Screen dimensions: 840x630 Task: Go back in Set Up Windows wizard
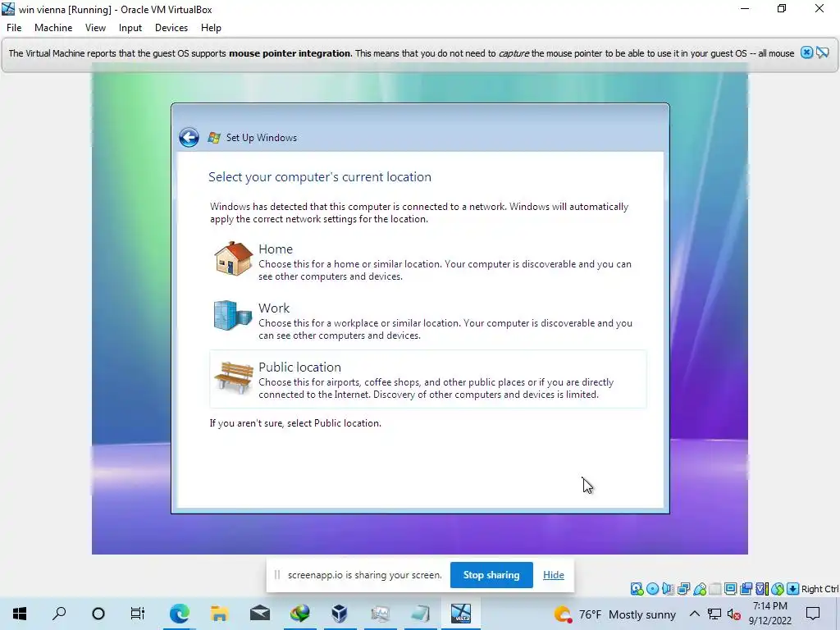[x=189, y=138]
